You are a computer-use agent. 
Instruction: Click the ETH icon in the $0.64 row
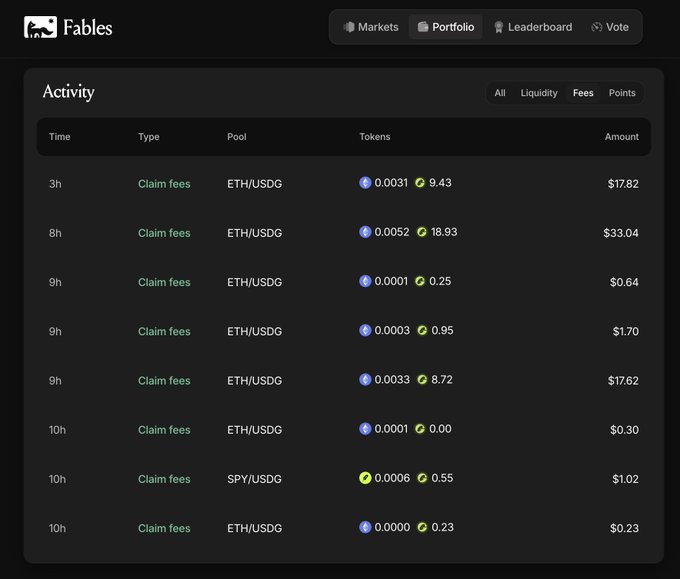point(365,281)
